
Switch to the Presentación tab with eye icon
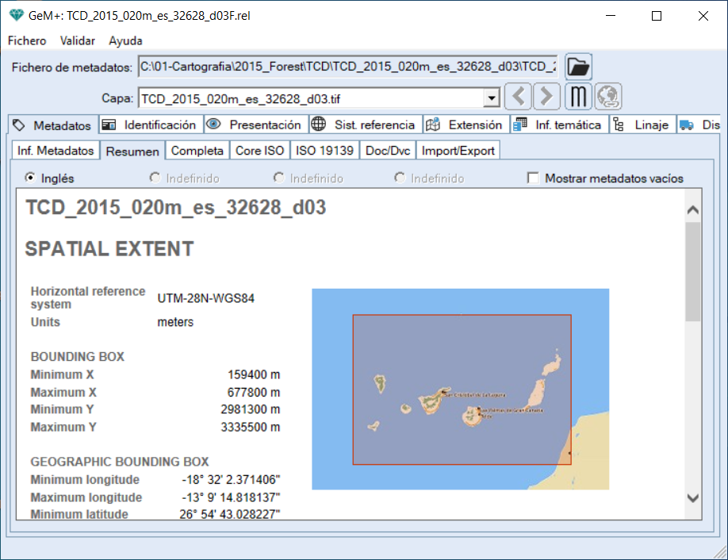255,125
